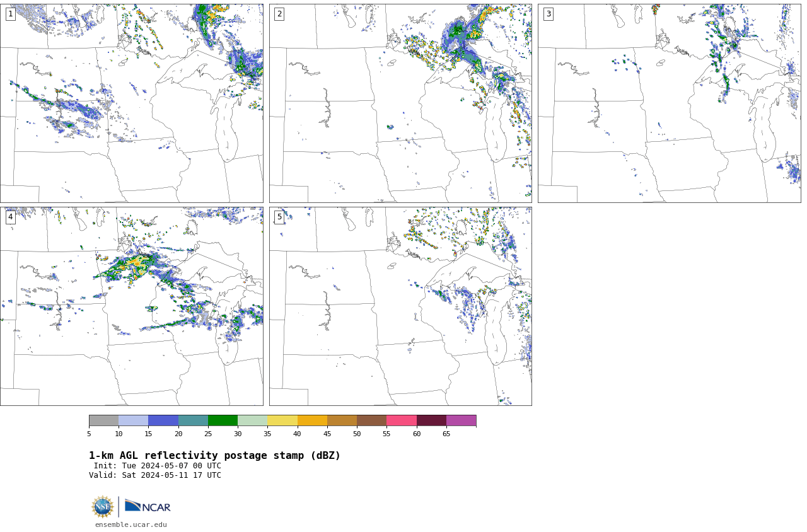Click the gray 5-10 dBZ swatch
The height and width of the screenshot is (532, 807).
click(x=103, y=420)
